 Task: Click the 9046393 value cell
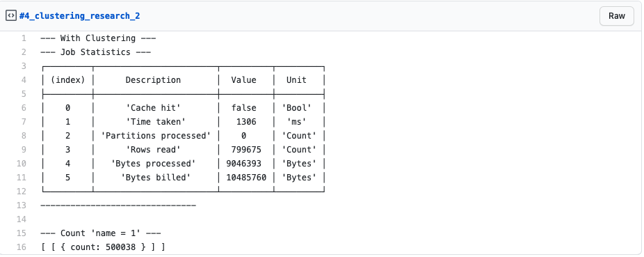pyautogui.click(x=243, y=164)
